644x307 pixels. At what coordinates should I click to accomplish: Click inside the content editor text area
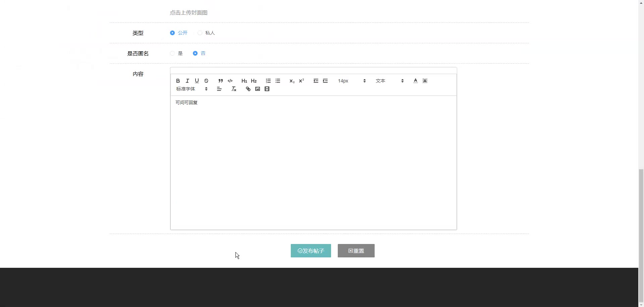[314, 163]
